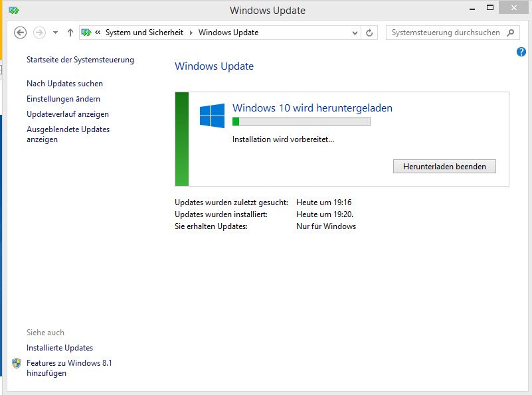Click the 'Heute um 19:16' last-checked value

[323, 202]
